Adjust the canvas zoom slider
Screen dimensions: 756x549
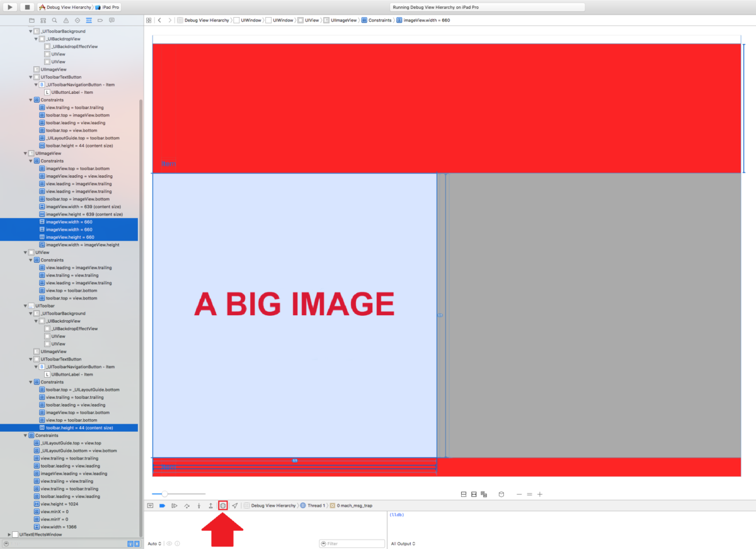coord(165,494)
